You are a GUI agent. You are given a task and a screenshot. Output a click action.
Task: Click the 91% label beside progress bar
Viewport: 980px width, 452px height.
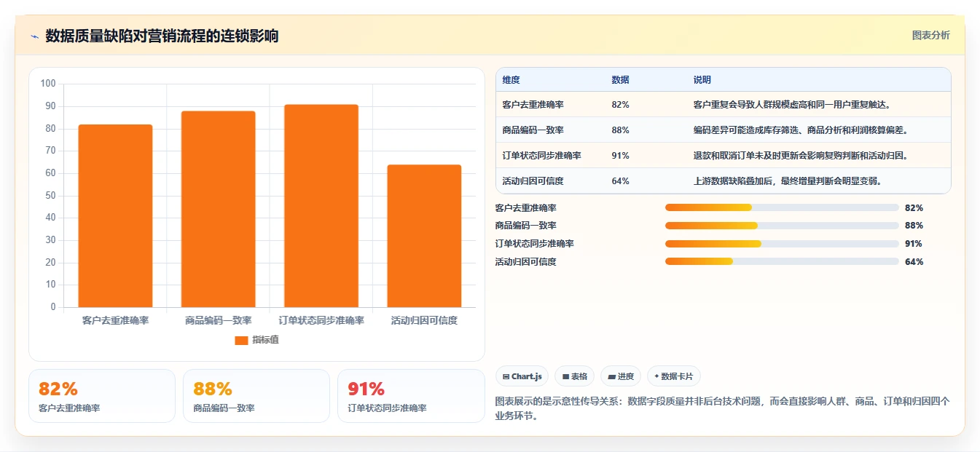(914, 244)
